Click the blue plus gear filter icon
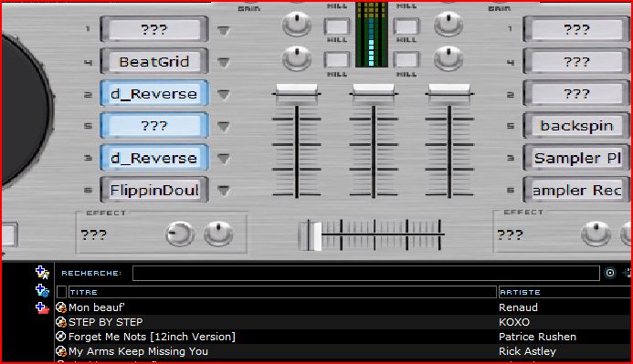The width and height of the screenshot is (633, 364). (42, 290)
